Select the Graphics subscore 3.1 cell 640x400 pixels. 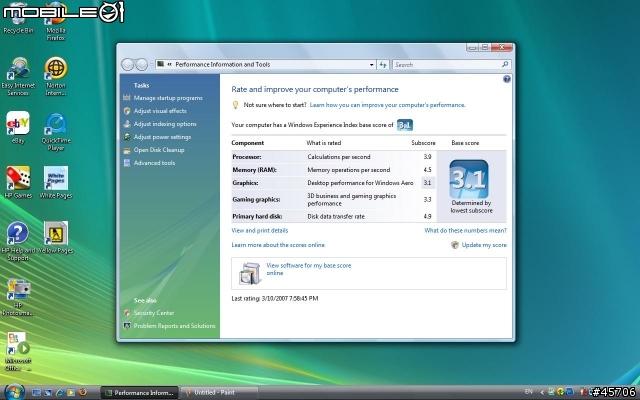click(x=427, y=183)
